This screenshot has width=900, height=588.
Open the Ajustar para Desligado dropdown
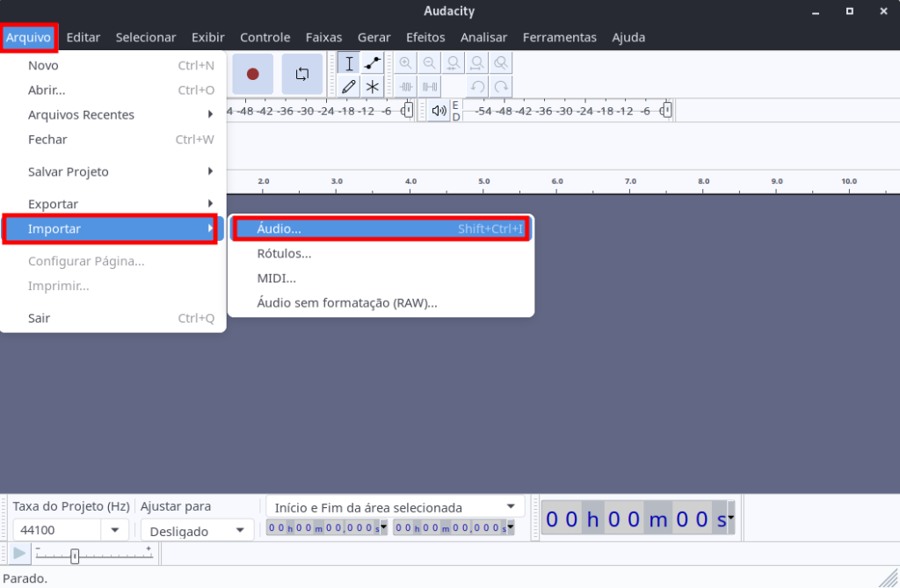click(197, 531)
